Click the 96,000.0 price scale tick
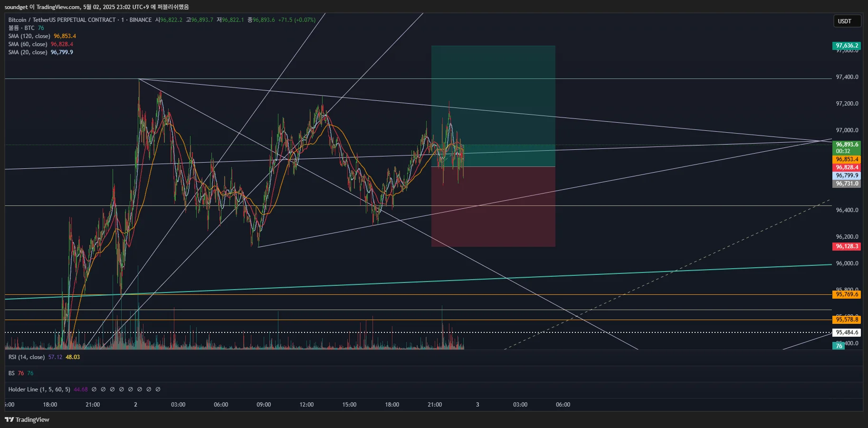Image resolution: width=868 pixels, height=428 pixels. tap(847, 263)
